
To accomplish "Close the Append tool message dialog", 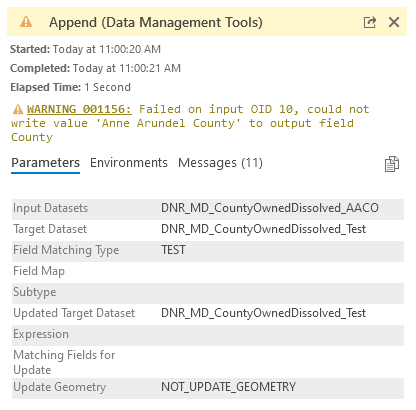I will tap(394, 22).
